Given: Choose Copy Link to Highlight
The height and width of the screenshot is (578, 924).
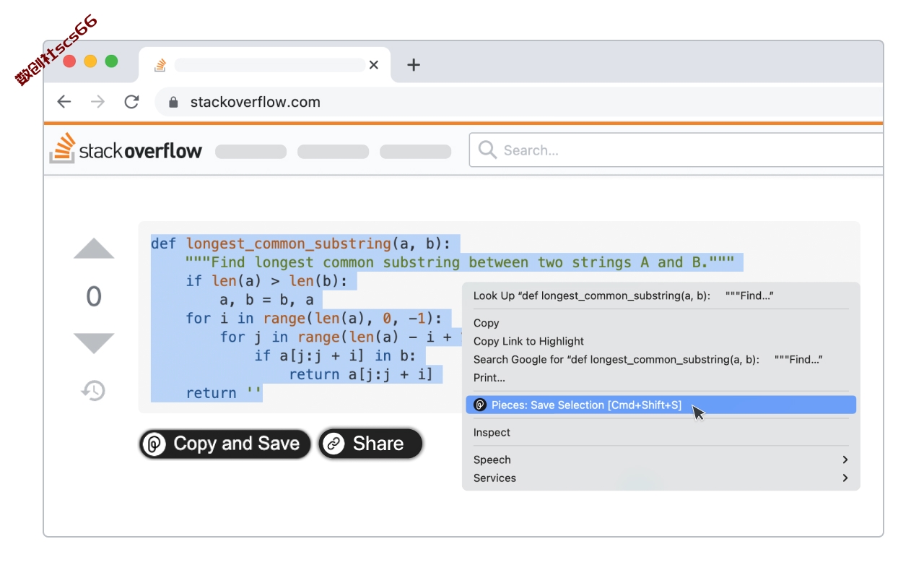Looking at the screenshot, I should click(x=661, y=341).
